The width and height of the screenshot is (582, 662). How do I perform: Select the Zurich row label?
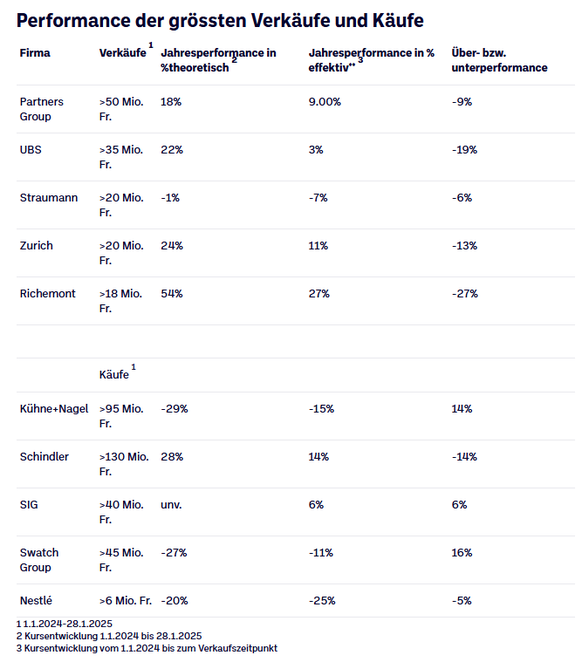[x=36, y=246]
